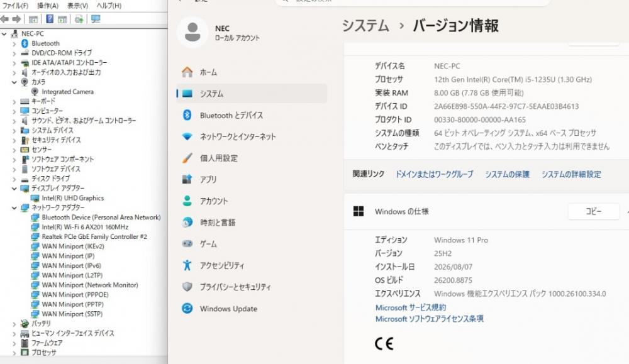Select Intel(R) UHD Graphics adapter
Screen dimensions: 629x364
72,198
